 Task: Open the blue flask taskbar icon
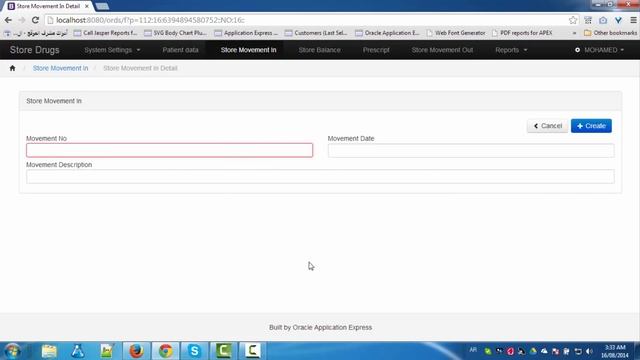point(78,351)
